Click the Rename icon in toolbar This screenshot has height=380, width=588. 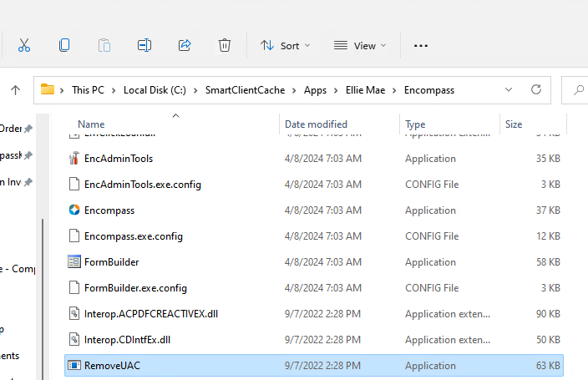click(144, 45)
